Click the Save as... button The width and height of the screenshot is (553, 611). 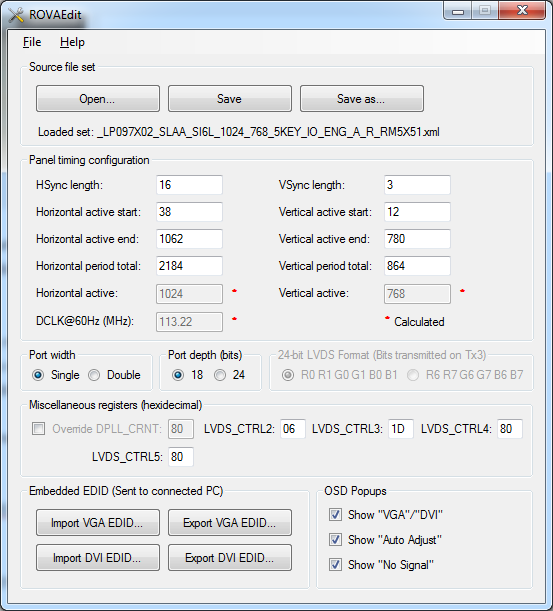(x=362, y=99)
